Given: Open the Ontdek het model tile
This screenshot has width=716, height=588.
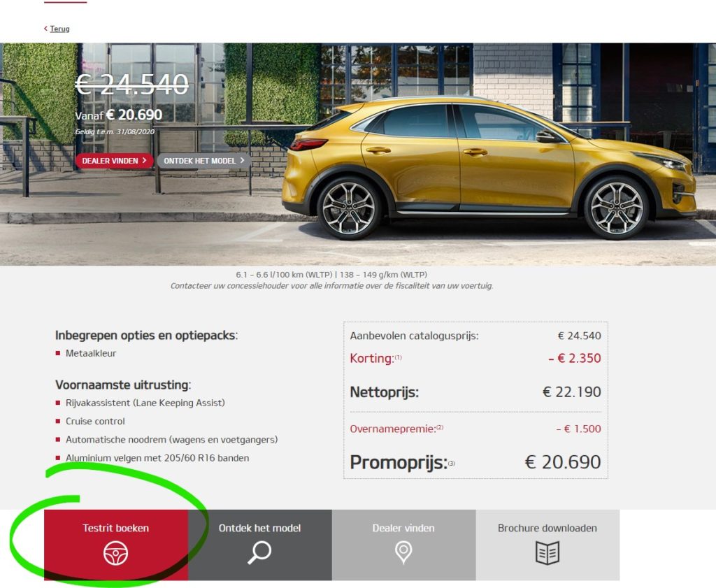Looking at the screenshot, I should [x=260, y=545].
